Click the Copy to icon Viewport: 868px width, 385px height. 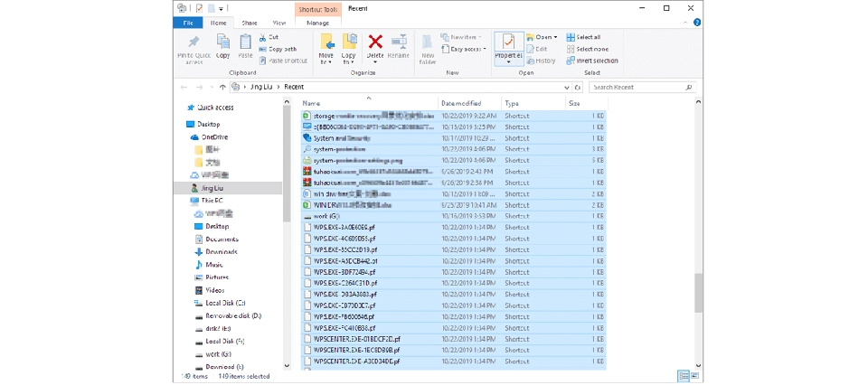349,45
